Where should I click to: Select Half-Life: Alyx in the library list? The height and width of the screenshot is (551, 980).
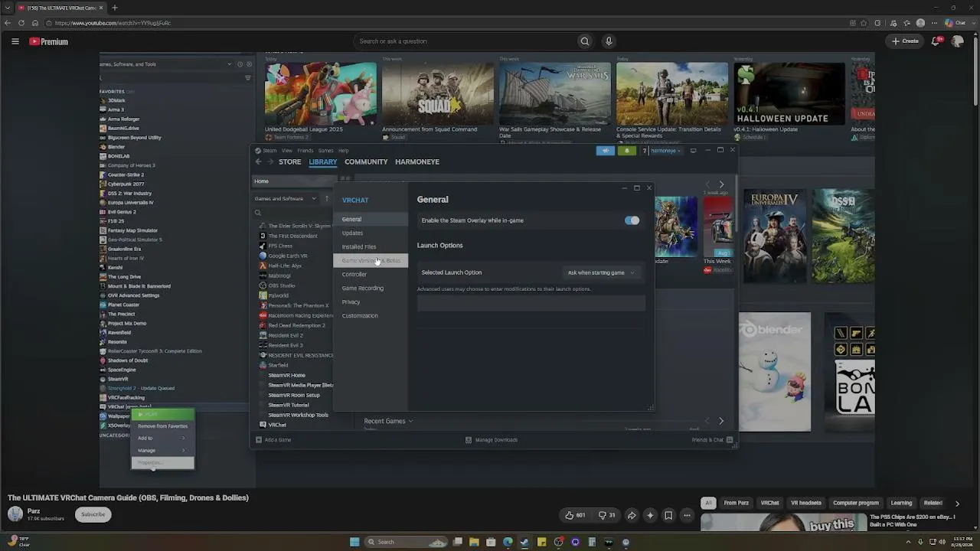(x=285, y=266)
